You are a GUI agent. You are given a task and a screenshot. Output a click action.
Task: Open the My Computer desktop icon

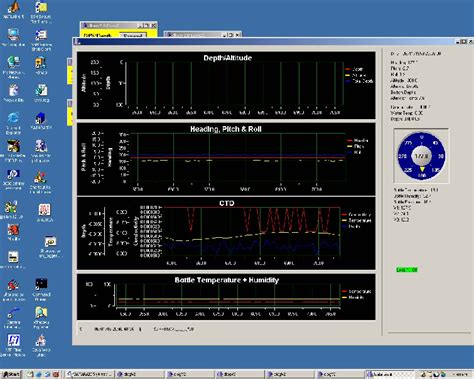[x=13, y=37]
